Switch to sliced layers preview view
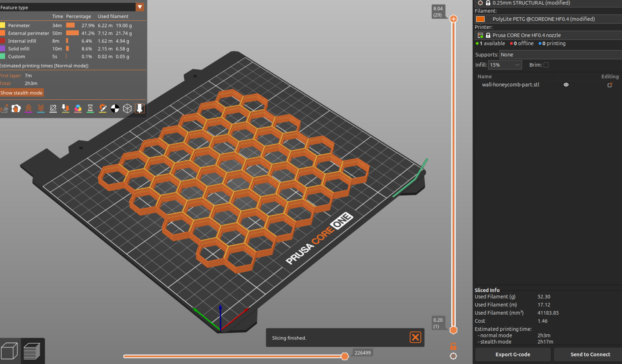The image size is (622, 364). click(32, 351)
